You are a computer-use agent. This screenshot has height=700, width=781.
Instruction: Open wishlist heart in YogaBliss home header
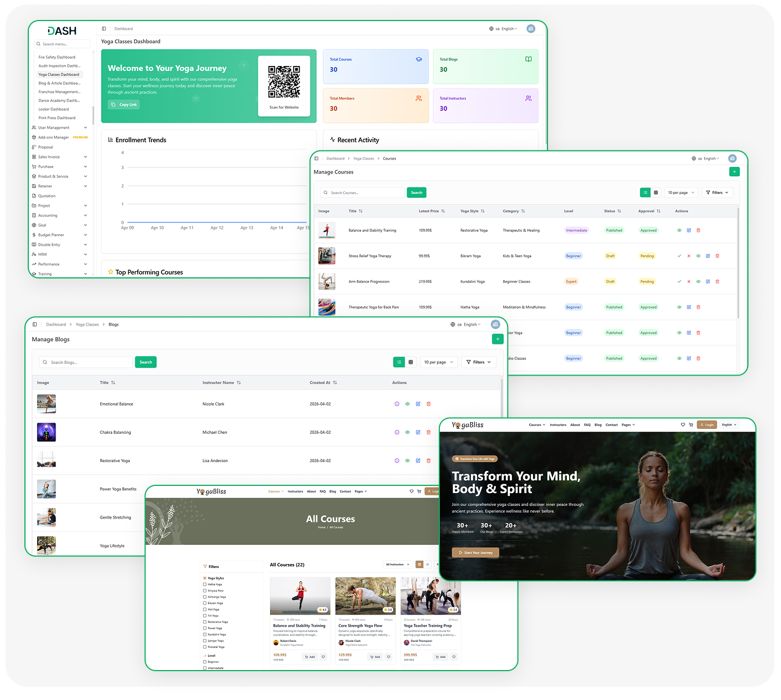pyautogui.click(x=683, y=425)
